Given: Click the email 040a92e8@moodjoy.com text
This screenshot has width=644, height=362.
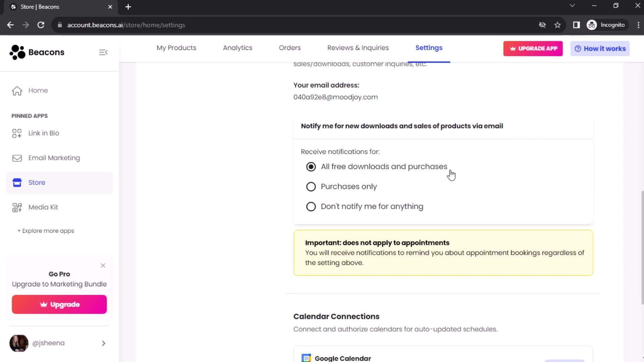Looking at the screenshot, I should (x=335, y=97).
